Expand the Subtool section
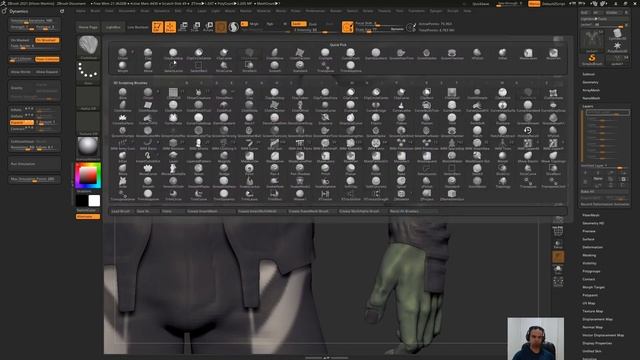Screen dimensions: 640x360 (589, 74)
